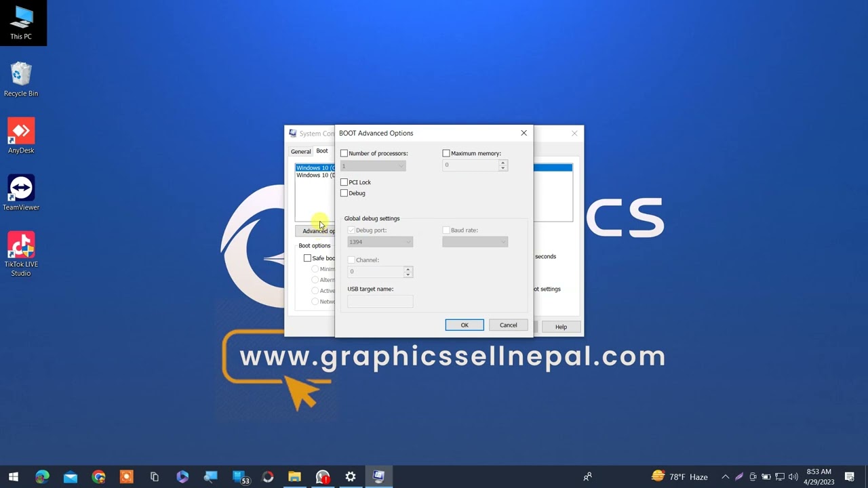Open Task View in taskbar
The height and width of the screenshot is (488, 868).
point(155,477)
